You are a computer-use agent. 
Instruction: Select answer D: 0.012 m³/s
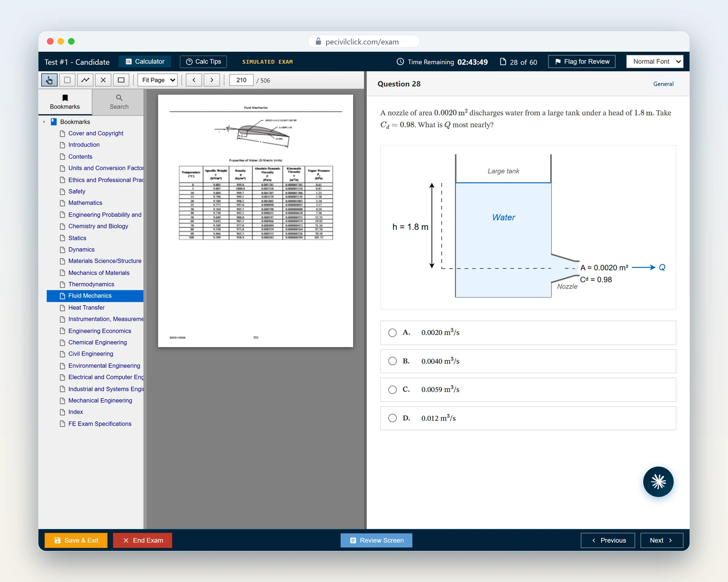tap(528, 418)
